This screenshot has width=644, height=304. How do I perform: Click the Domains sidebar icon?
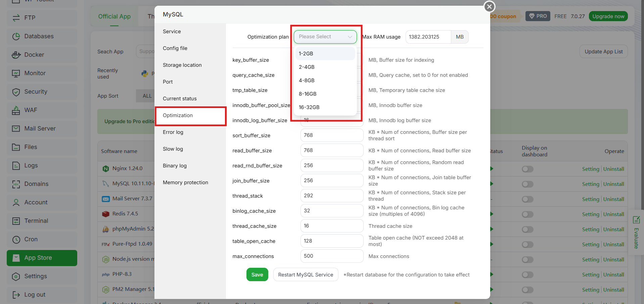click(x=16, y=184)
